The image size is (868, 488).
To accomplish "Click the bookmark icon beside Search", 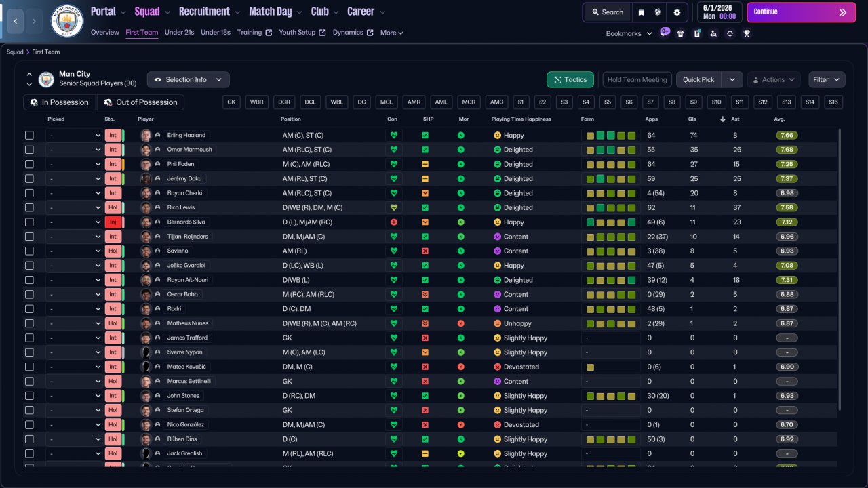I will 642,12.
